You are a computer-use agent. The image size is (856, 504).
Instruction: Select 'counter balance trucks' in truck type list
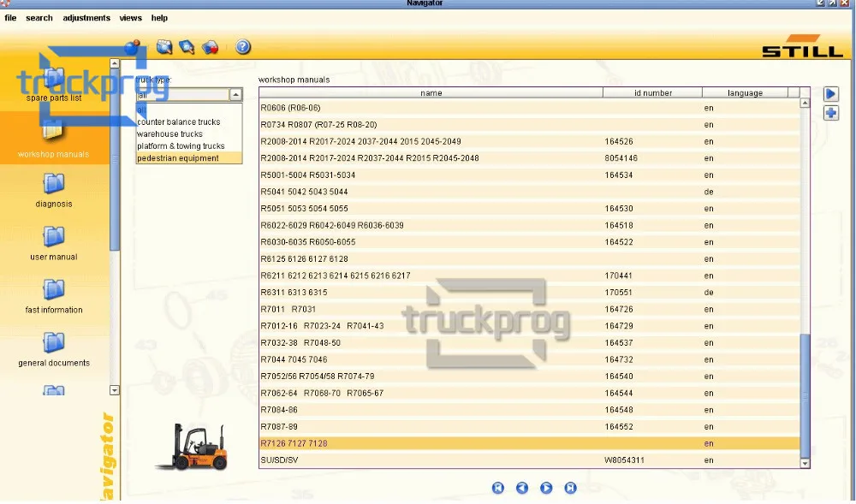[189, 122]
